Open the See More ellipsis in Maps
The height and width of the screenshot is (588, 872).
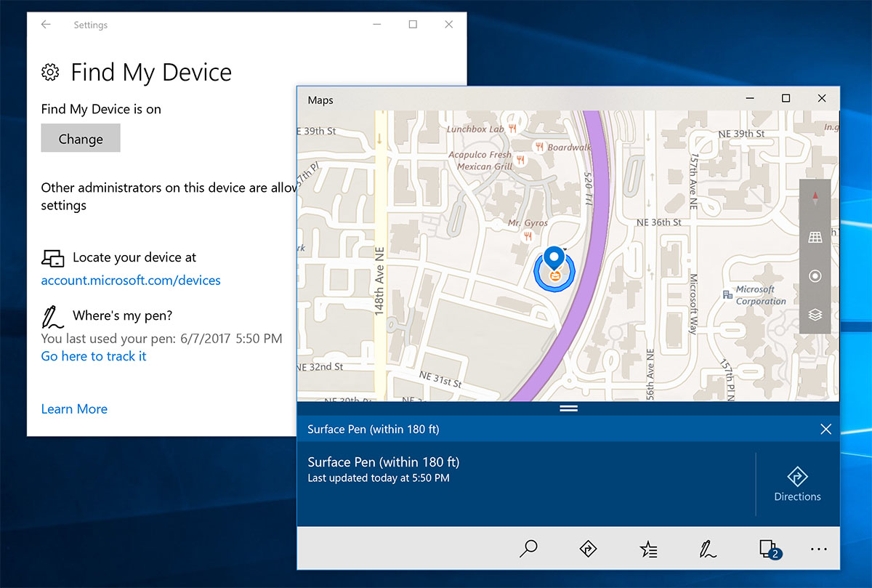pos(820,549)
